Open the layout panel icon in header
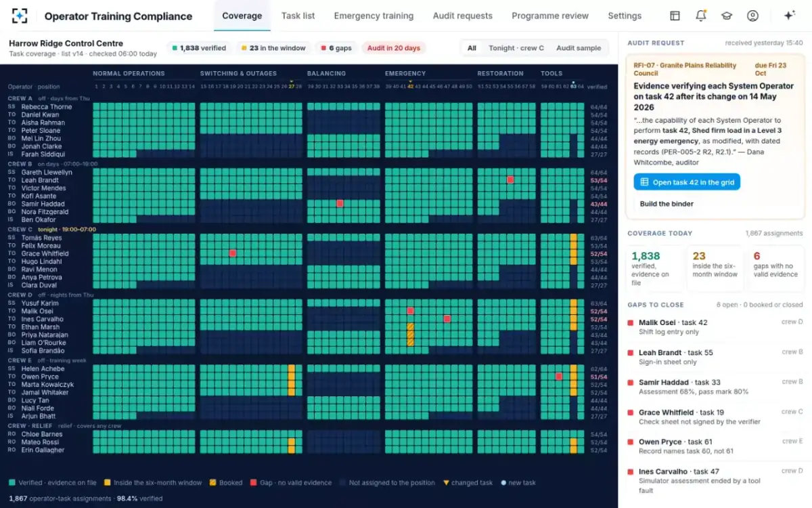The width and height of the screenshot is (812, 508). click(675, 16)
